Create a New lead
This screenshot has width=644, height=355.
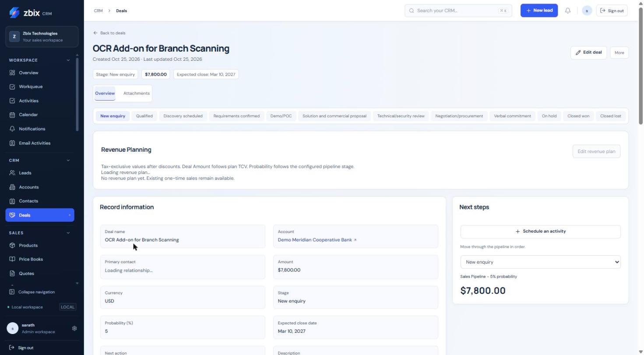tap(539, 10)
